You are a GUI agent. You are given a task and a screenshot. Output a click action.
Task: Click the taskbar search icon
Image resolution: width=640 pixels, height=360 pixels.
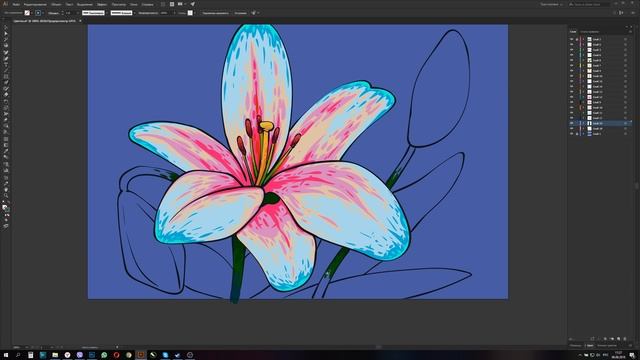18,355
